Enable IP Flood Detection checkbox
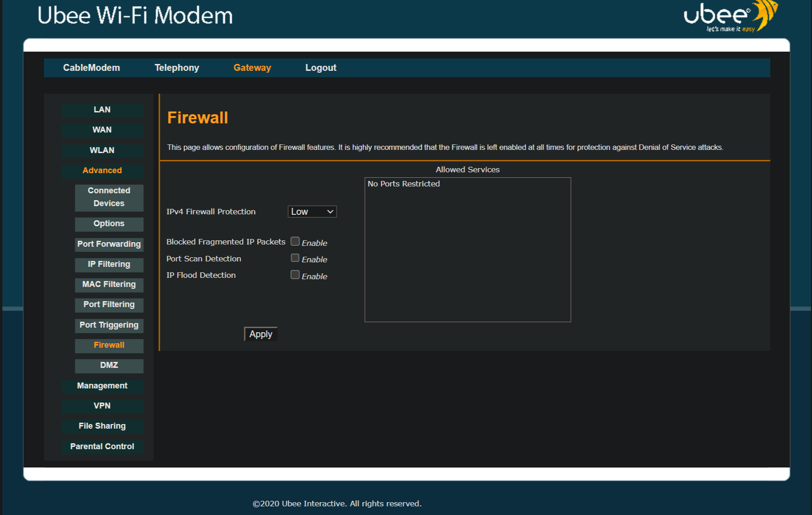 coord(295,275)
